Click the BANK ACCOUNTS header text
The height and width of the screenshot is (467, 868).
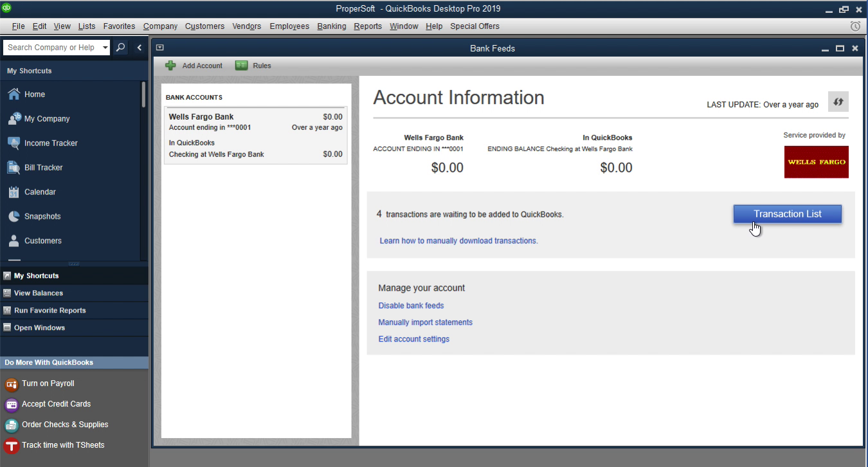coord(194,97)
